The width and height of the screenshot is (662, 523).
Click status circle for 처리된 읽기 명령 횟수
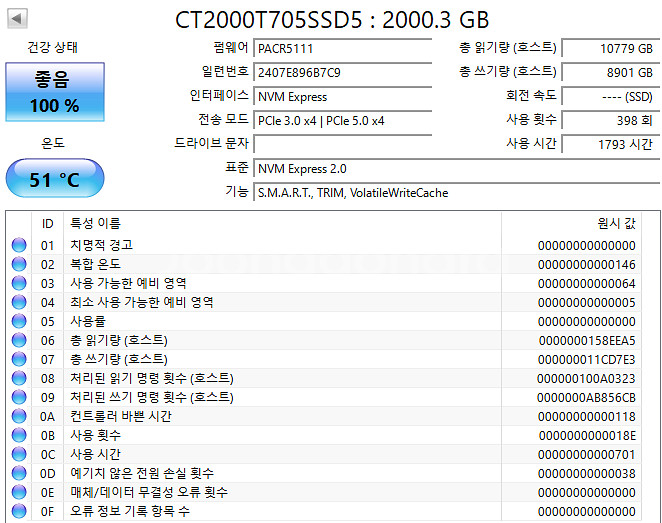19,378
